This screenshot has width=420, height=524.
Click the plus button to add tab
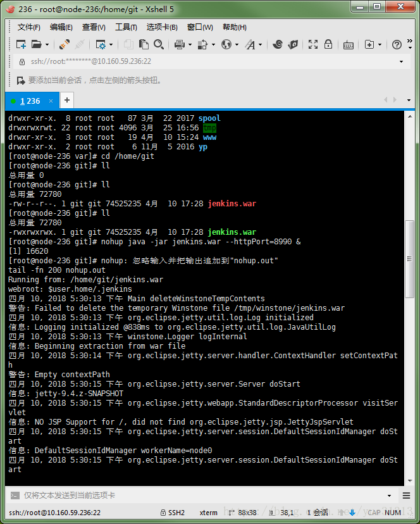tap(67, 100)
